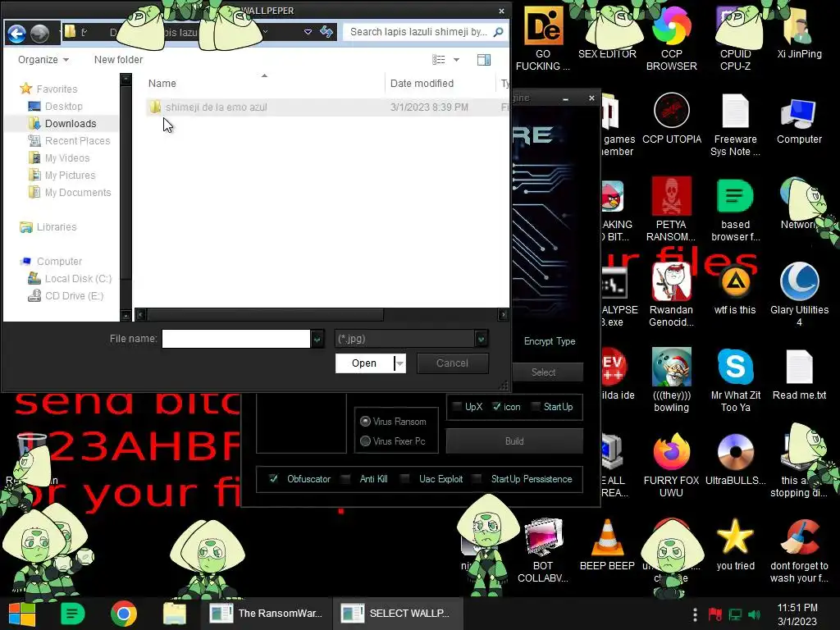This screenshot has height=630, width=840.
Task: Enable StartUp Persistence checkbox
Action: (477, 478)
